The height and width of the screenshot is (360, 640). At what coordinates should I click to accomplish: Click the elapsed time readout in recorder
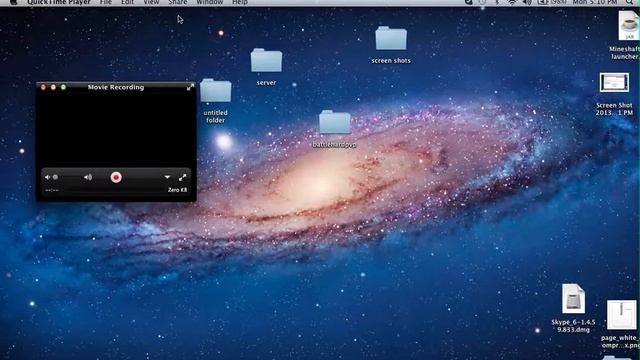[52, 190]
